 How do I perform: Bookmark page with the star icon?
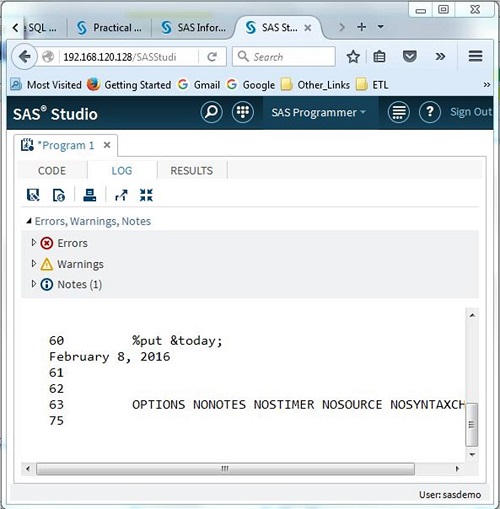[353, 57]
